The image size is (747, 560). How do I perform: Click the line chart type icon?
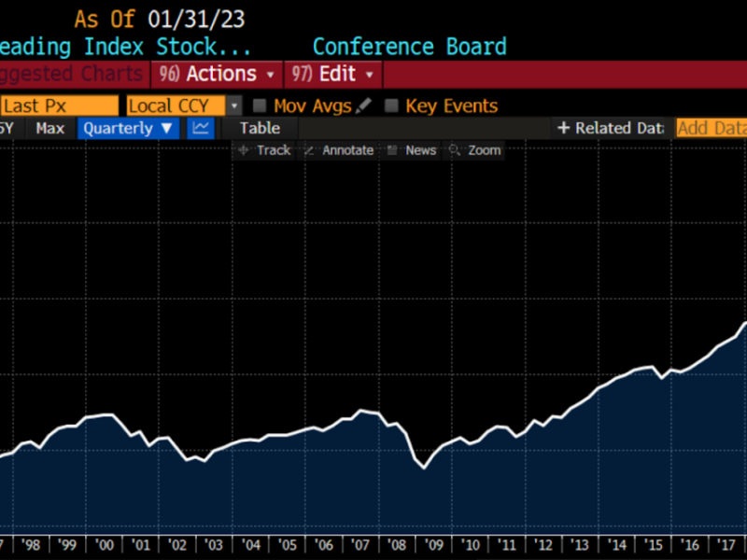[201, 129]
